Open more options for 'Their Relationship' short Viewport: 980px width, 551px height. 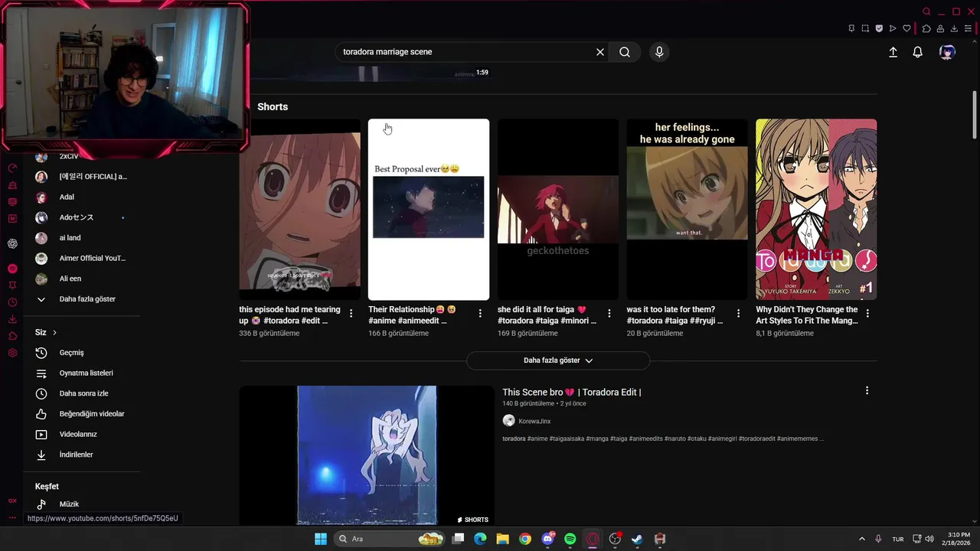480,313
